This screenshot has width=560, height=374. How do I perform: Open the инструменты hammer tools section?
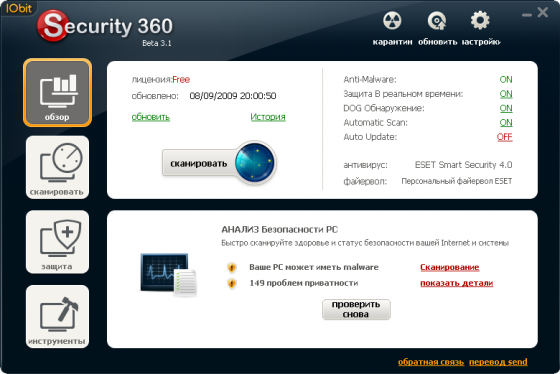[x=58, y=316]
